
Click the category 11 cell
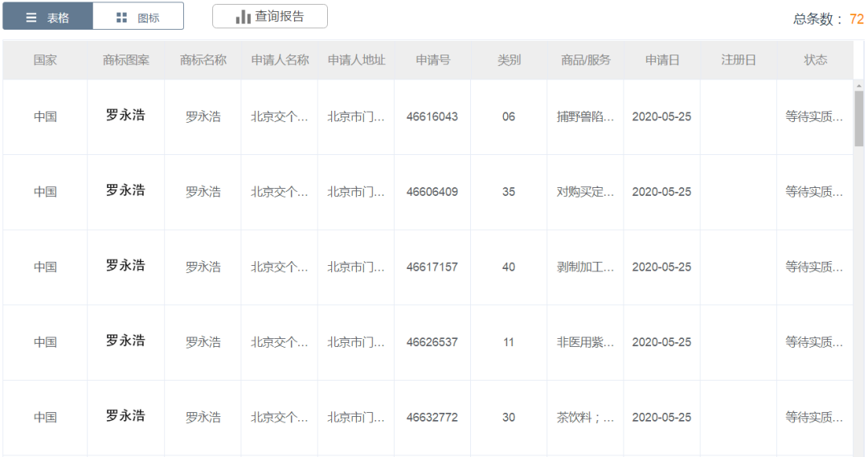509,342
